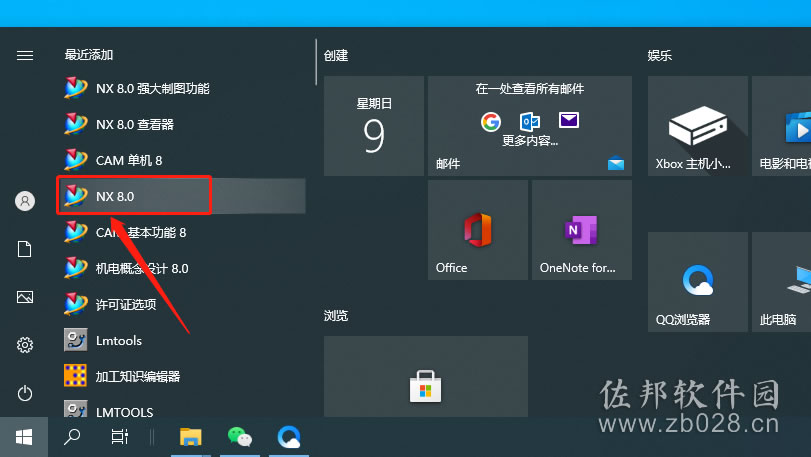The width and height of the screenshot is (811, 457).
Task: Launch CAM 单机 8 shortcut
Action: coord(181,160)
